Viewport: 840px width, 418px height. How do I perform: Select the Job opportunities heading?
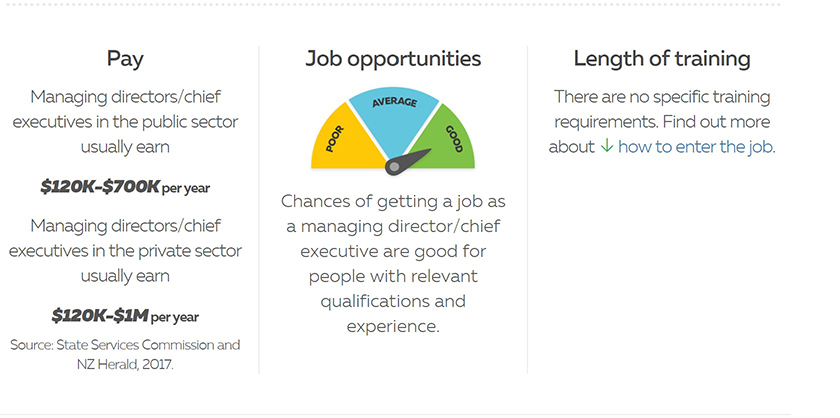coord(393,59)
